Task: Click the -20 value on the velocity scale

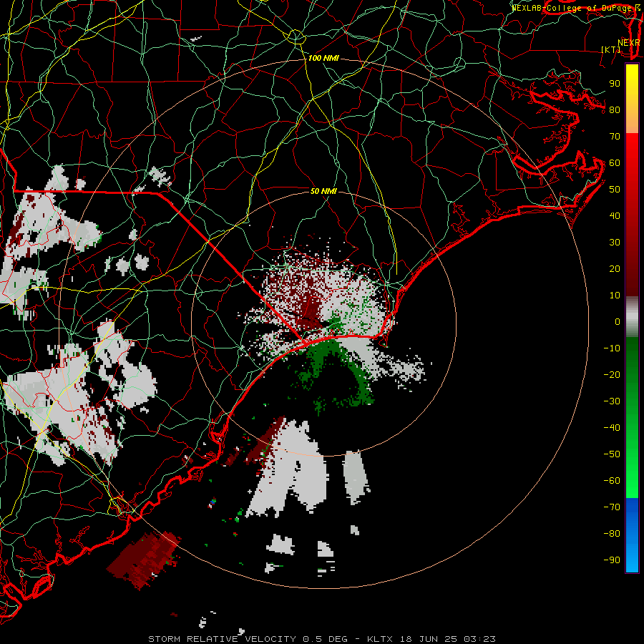Action: (x=612, y=375)
